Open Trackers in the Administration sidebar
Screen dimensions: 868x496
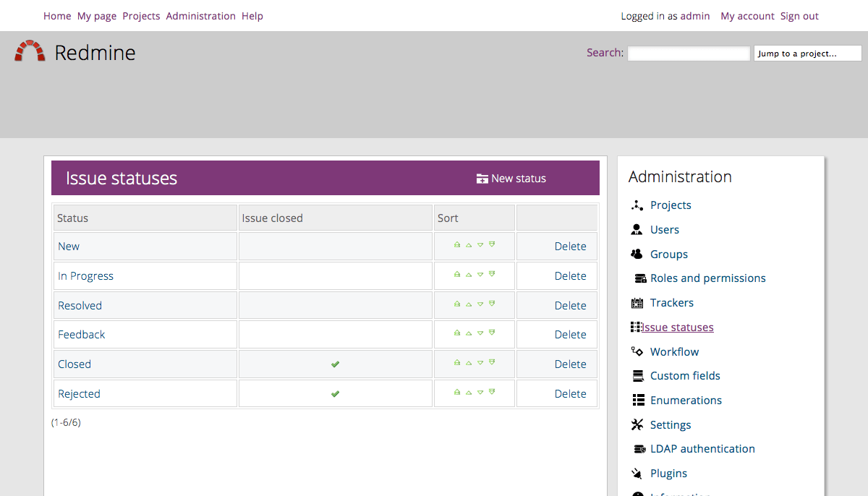pos(672,303)
